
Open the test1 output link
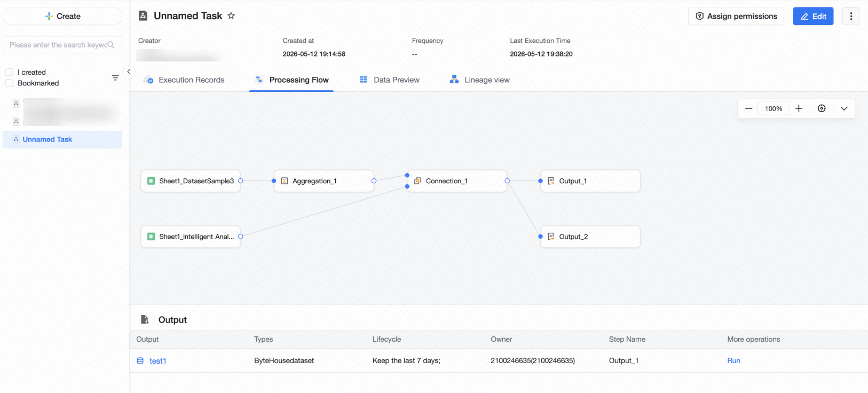(x=157, y=361)
